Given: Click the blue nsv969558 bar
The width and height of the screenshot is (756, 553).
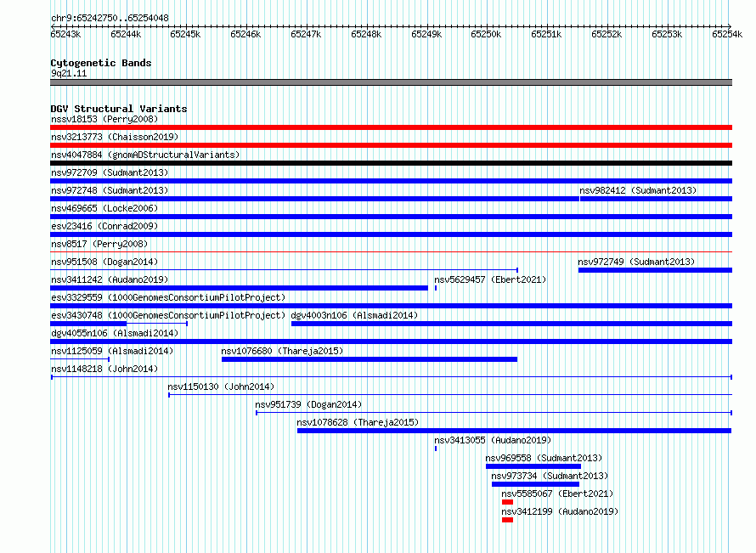Looking at the screenshot, I should tap(533, 466).
